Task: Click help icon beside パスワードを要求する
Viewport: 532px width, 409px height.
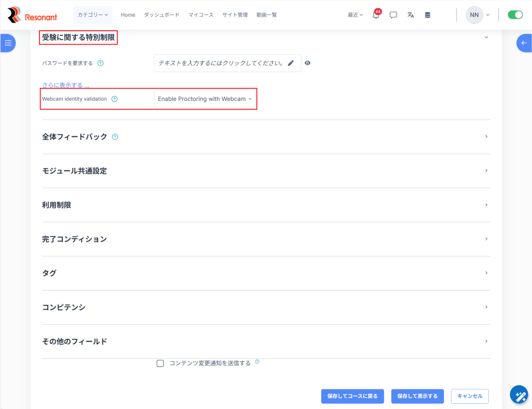Action: 101,63
